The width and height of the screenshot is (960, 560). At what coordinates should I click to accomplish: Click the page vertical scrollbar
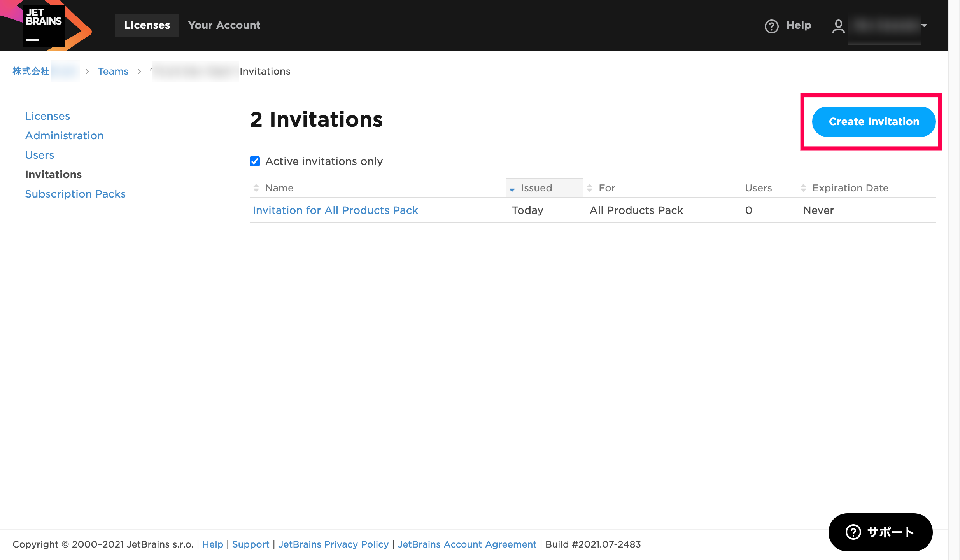(954, 280)
